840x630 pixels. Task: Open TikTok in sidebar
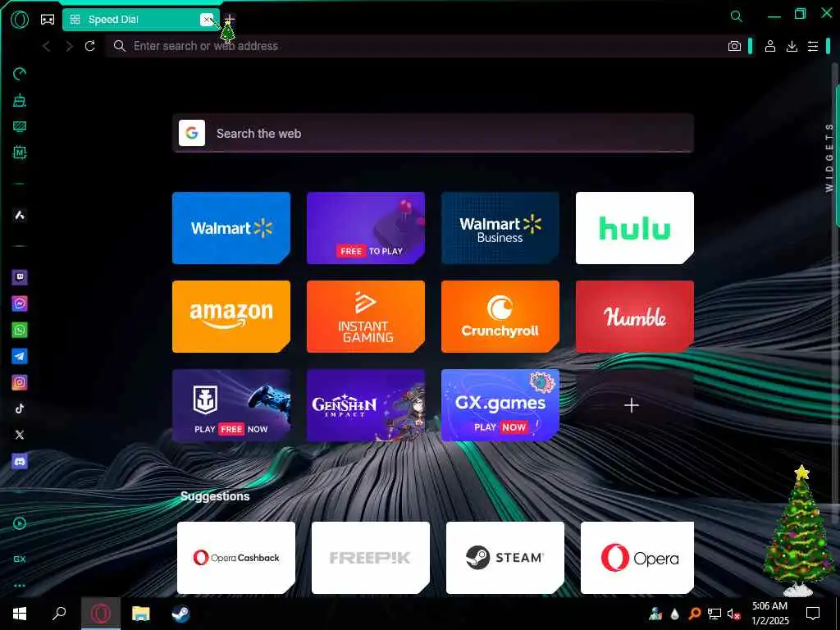pos(20,409)
